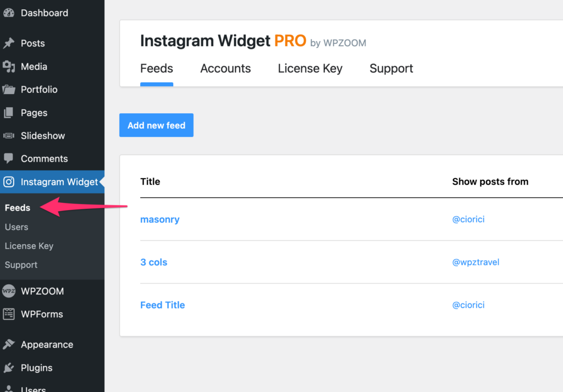The height and width of the screenshot is (392, 563).
Task: Click the Comments speech bubble icon
Action: coord(9,158)
